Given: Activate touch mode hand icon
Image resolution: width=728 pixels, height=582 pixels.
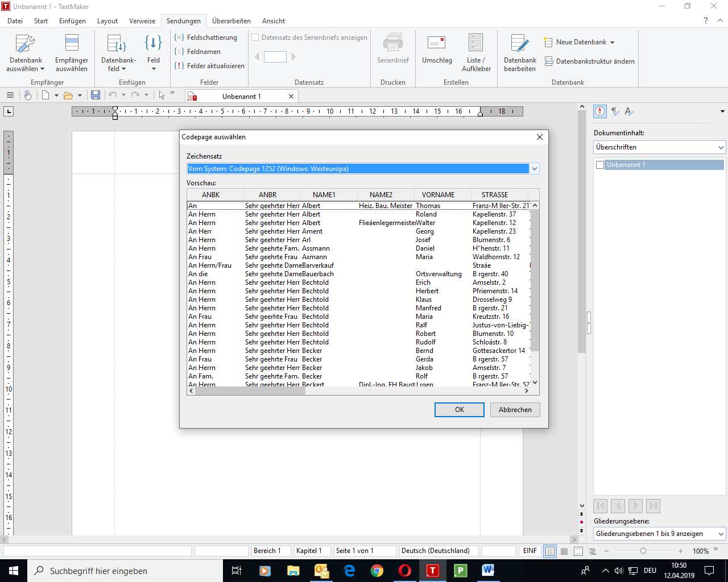Looking at the screenshot, I should [27, 95].
